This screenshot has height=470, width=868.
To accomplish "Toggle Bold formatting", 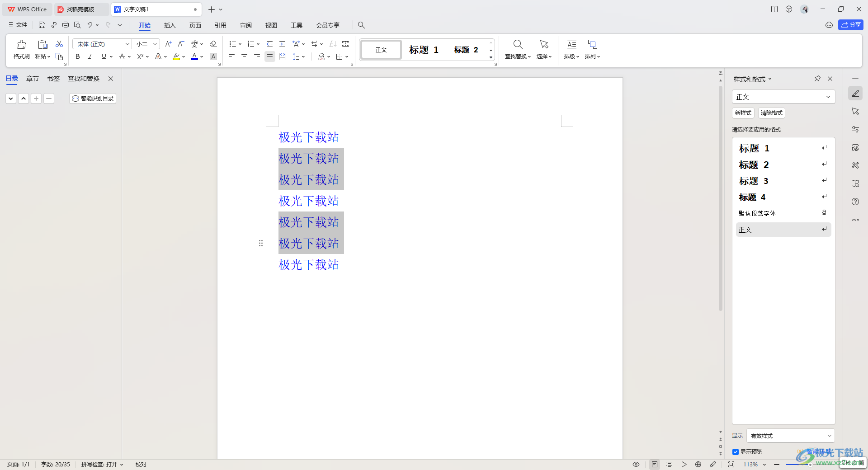I will pyautogui.click(x=78, y=56).
